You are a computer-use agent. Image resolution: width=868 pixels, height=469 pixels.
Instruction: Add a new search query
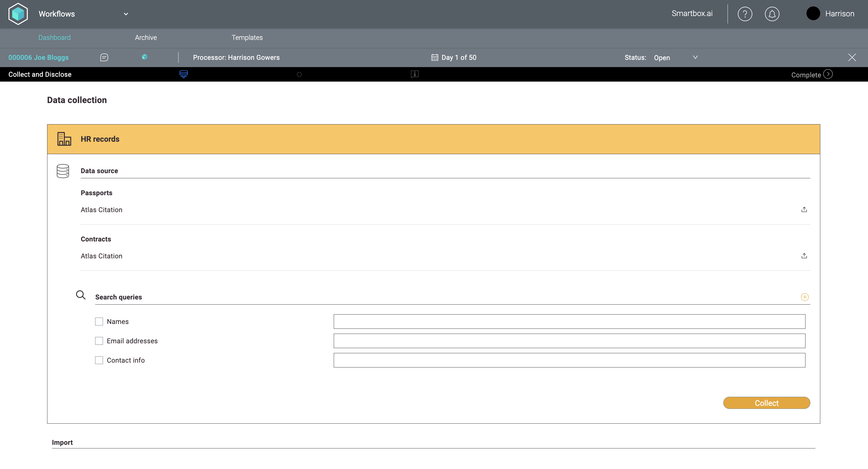tap(805, 297)
